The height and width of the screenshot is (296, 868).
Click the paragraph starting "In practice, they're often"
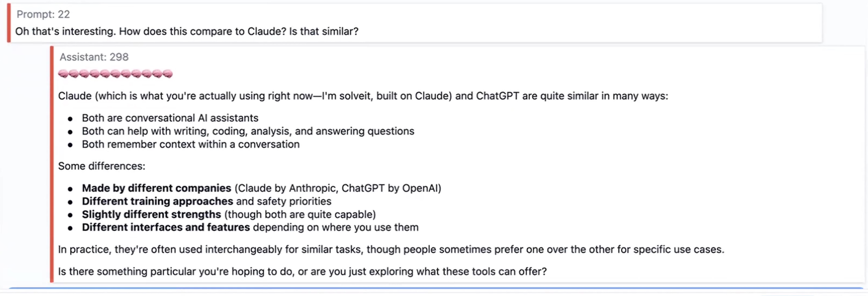391,249
